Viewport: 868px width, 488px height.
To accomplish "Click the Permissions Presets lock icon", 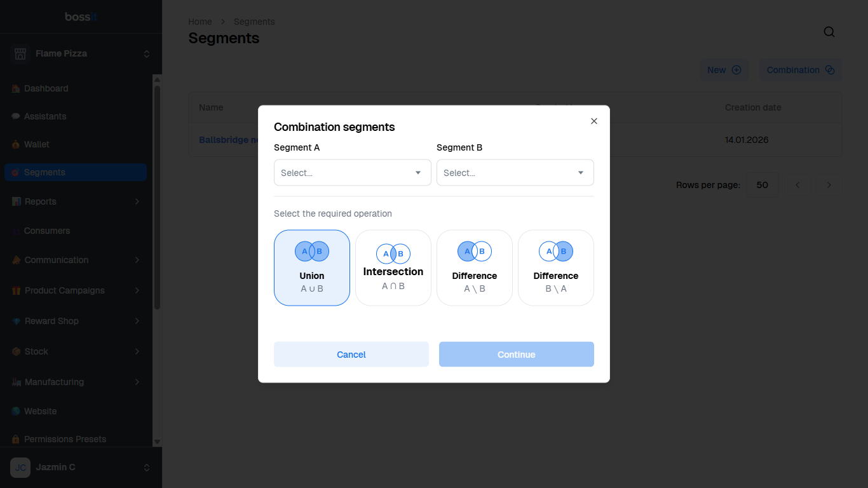I will click(x=16, y=439).
